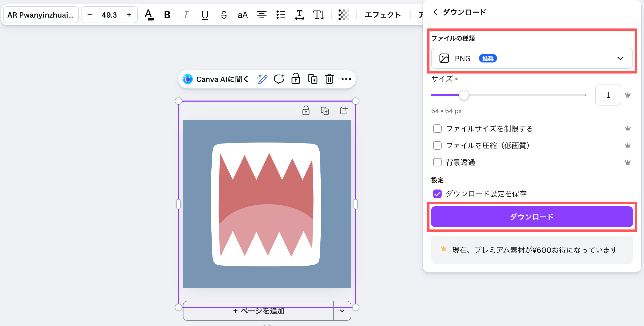Check ファイルを圧縮（低画質） option
This screenshot has width=644, height=326.
[437, 145]
